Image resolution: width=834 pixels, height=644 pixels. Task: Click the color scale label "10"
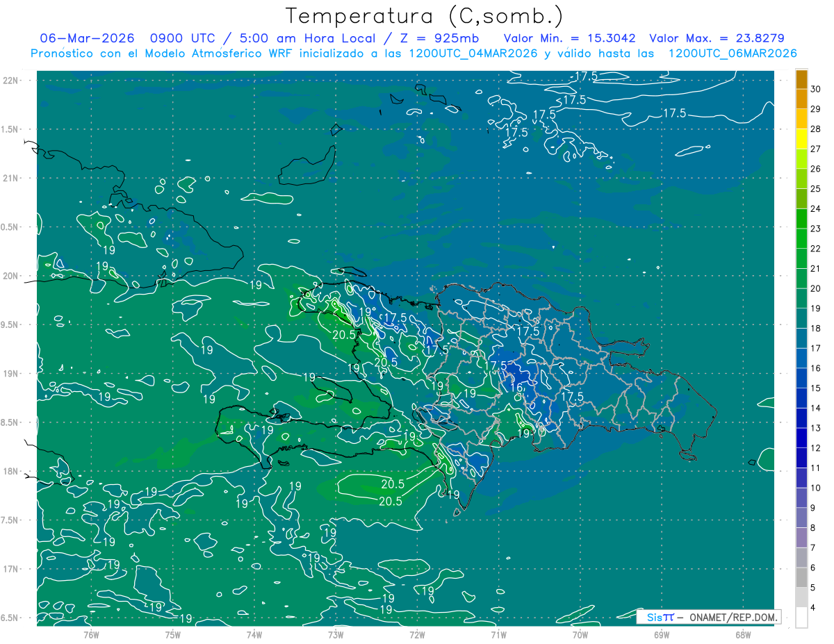point(816,488)
